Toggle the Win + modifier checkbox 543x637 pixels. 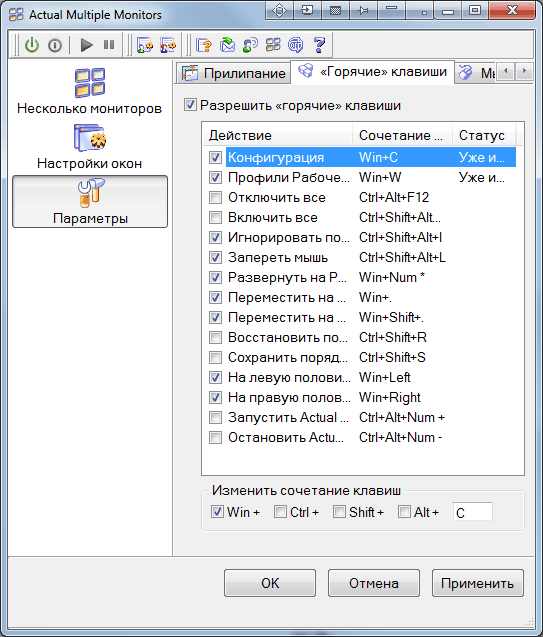click(217, 511)
